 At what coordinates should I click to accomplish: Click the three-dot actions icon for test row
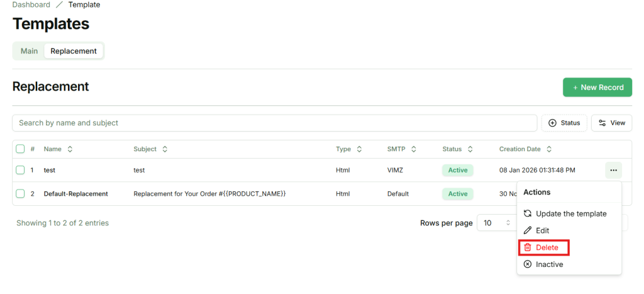[613, 170]
